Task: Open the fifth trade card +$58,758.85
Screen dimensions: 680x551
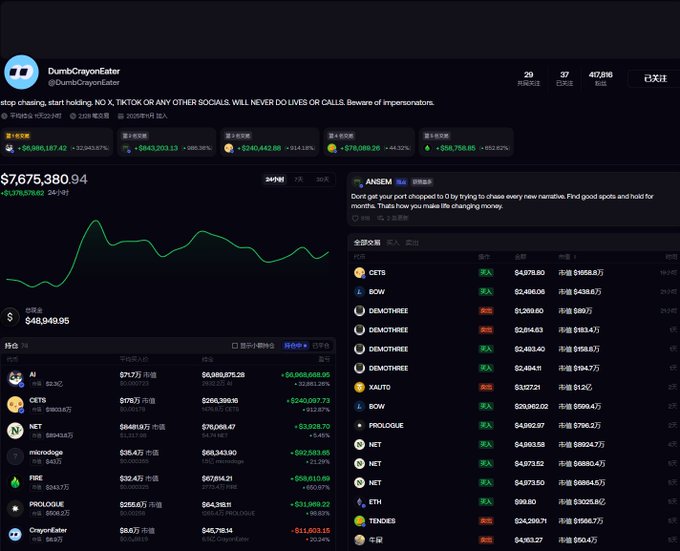Action: coord(466,142)
